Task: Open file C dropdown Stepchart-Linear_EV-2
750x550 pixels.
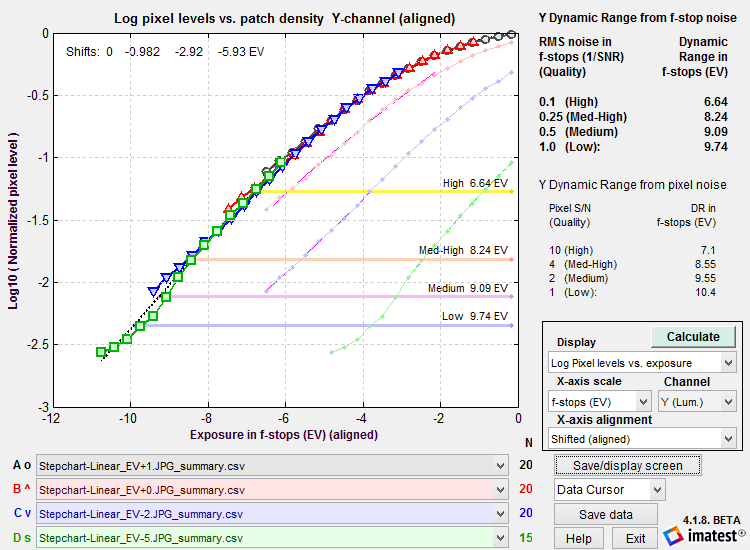Action: (x=272, y=514)
